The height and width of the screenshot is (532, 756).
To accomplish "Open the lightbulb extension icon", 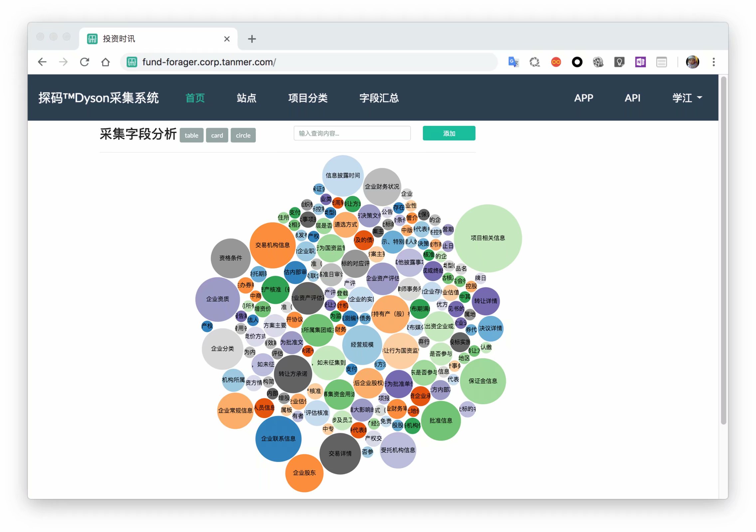I will point(619,62).
